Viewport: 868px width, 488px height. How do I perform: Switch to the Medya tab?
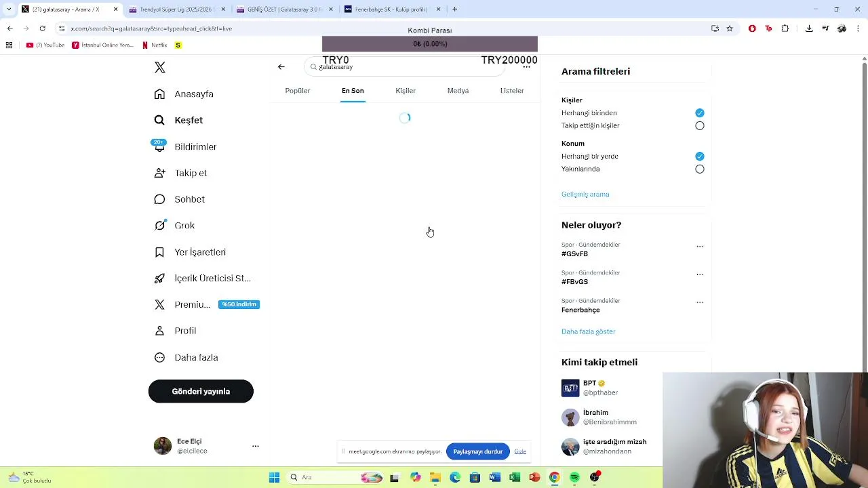tap(458, 91)
